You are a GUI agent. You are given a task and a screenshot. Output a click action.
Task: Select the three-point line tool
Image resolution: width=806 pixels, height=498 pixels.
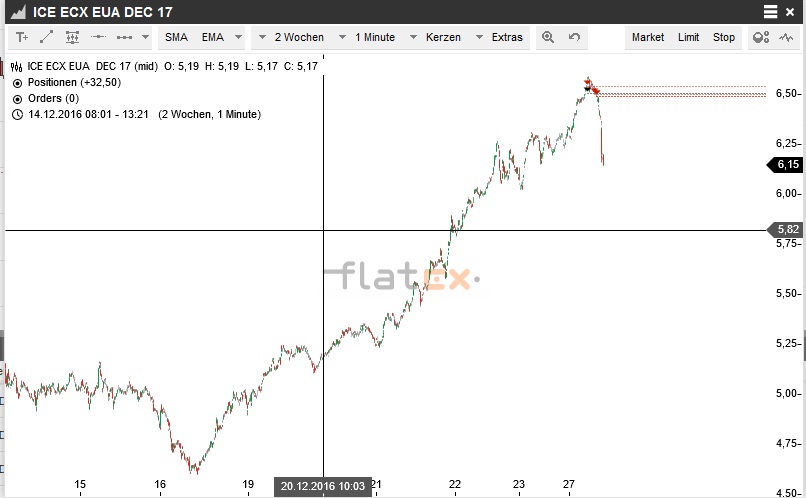click(x=124, y=37)
